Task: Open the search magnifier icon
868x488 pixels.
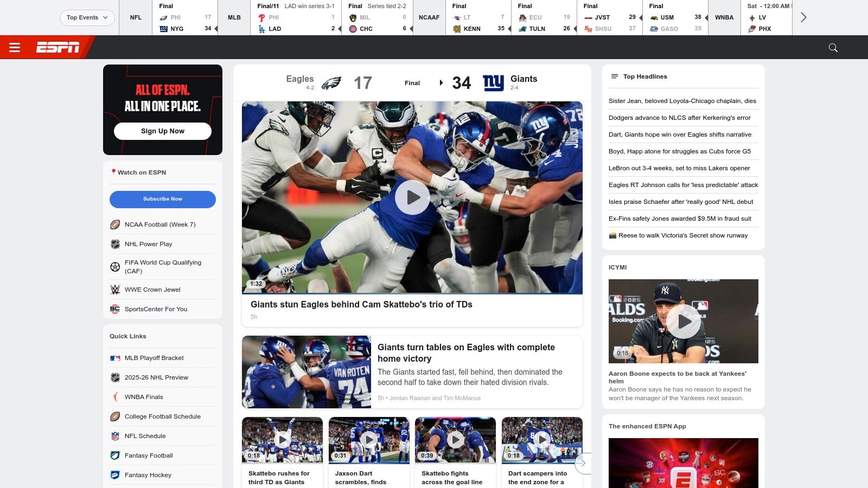Action: 833,48
